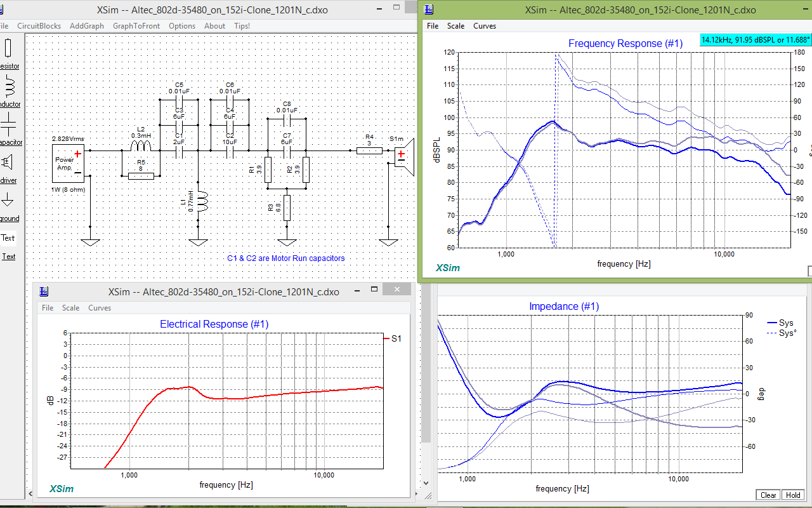Click Frequency Response window app icon
The width and height of the screenshot is (812, 508).
[x=429, y=10]
